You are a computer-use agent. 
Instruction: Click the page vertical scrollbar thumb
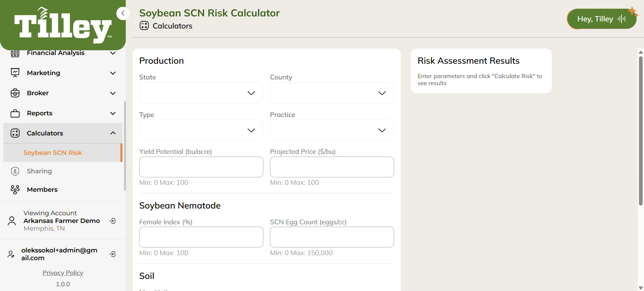pos(641,131)
